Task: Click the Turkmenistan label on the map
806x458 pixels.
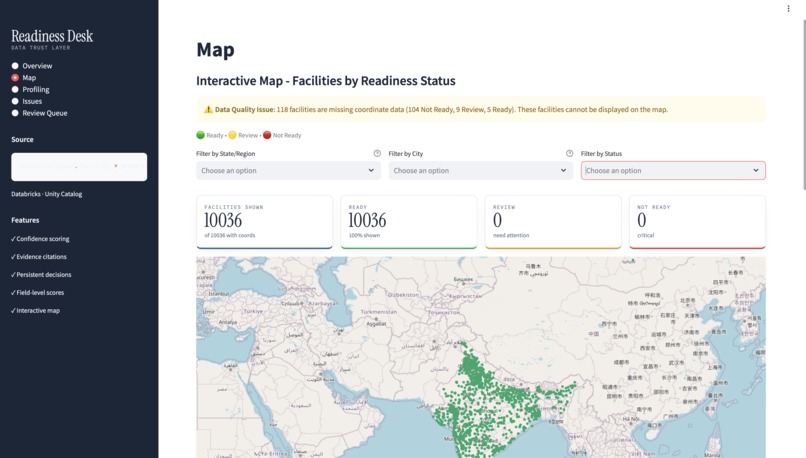Action: point(378,312)
